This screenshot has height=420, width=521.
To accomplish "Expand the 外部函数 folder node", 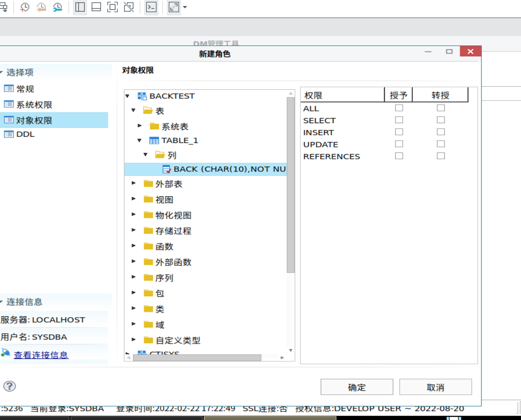I will coord(134,261).
